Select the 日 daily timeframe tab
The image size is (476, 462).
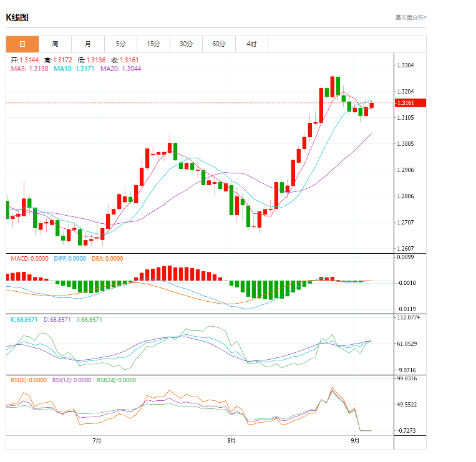(22, 44)
